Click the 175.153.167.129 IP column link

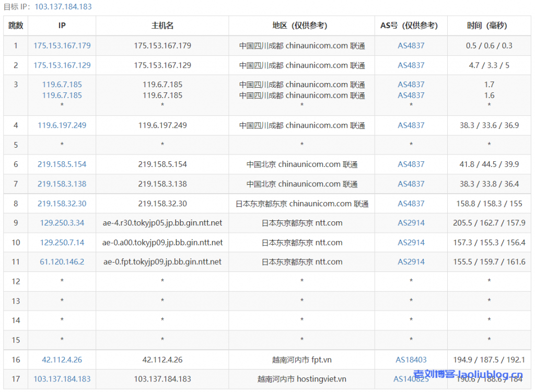click(x=62, y=65)
